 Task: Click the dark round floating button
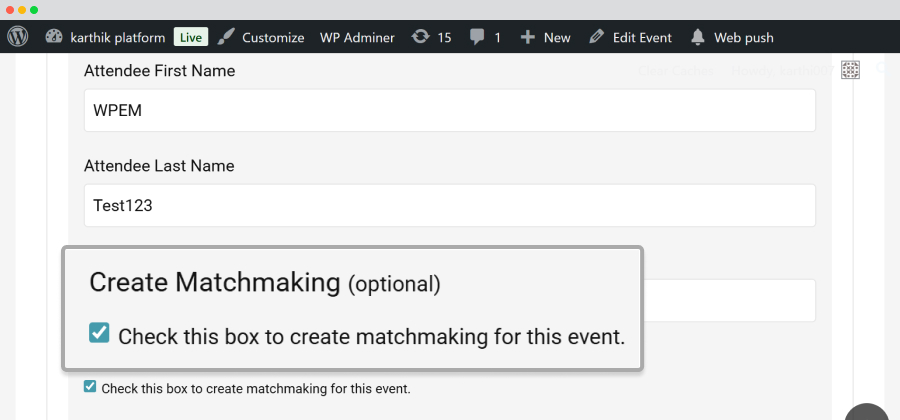coord(867,412)
